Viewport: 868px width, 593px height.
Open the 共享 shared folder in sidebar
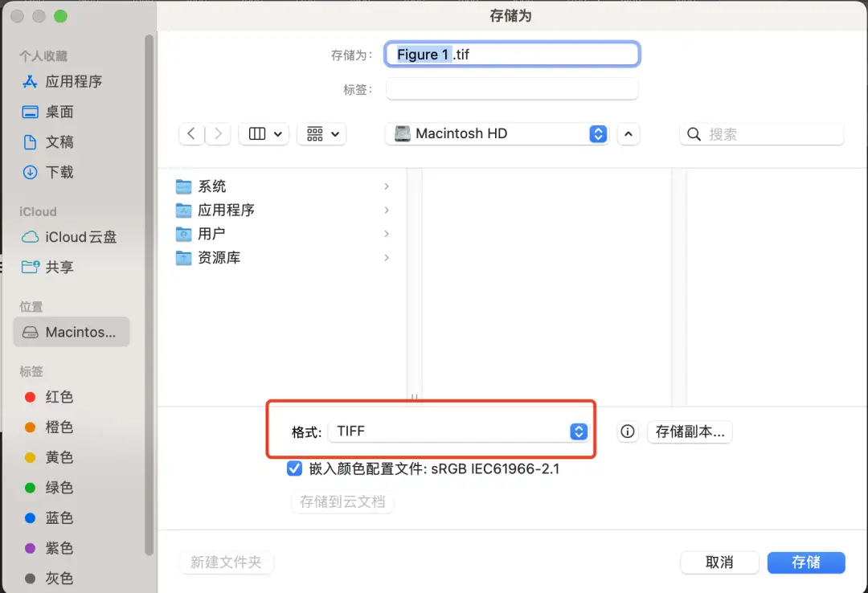(47, 267)
